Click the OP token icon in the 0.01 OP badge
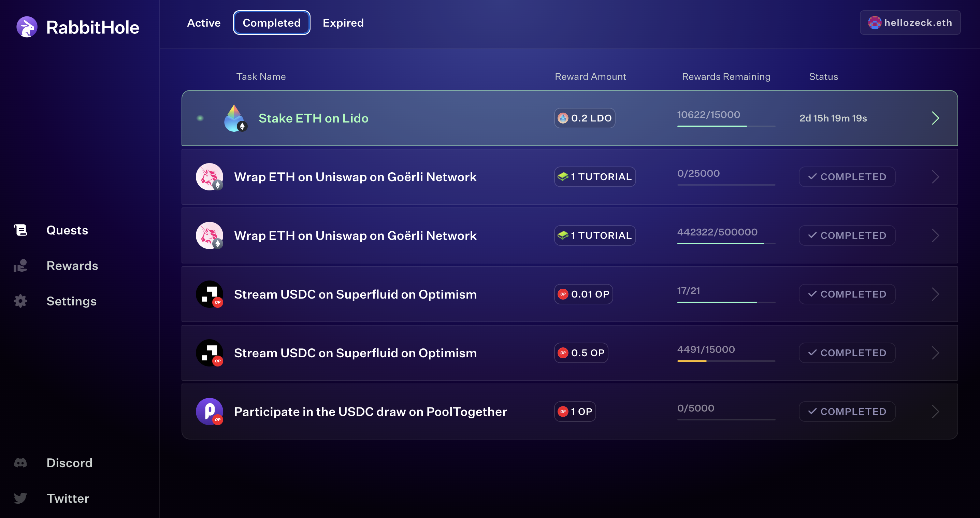 tap(563, 294)
